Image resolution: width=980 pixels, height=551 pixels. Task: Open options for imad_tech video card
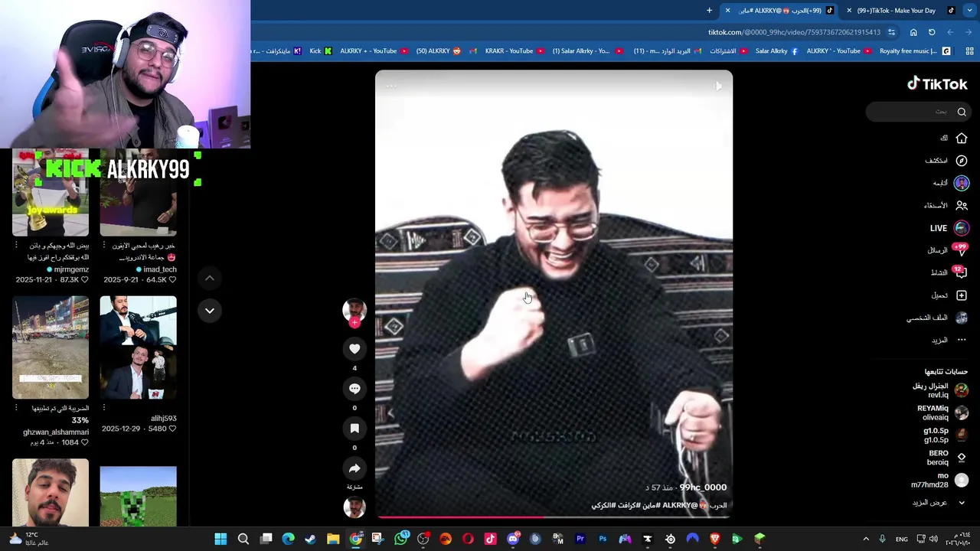[x=104, y=246]
